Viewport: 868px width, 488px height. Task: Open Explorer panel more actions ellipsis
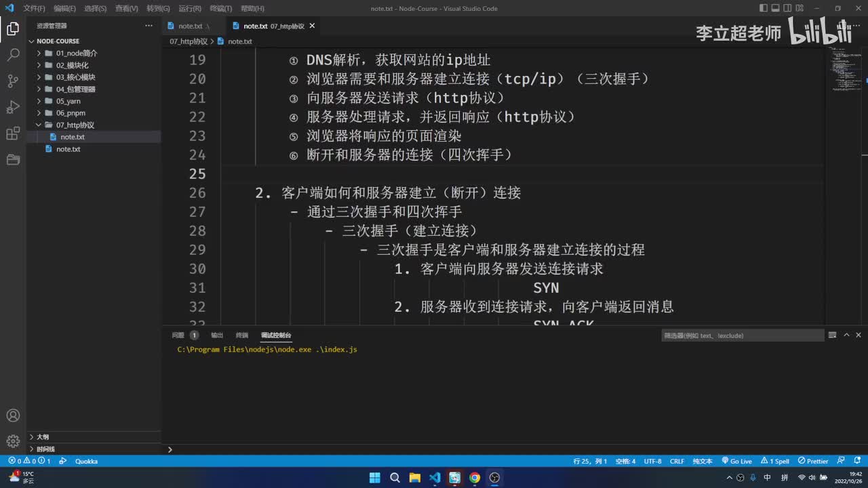tap(149, 26)
